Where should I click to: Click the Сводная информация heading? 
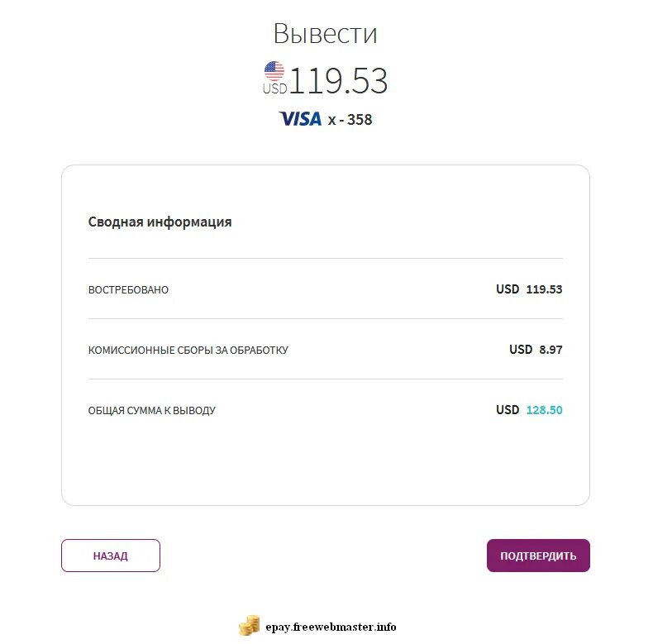160,222
